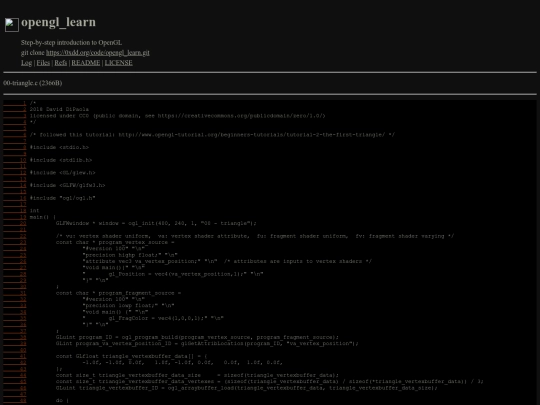540x405 pixels.
Task: Click the opengl_learn page heading
Action: click(x=59, y=22)
